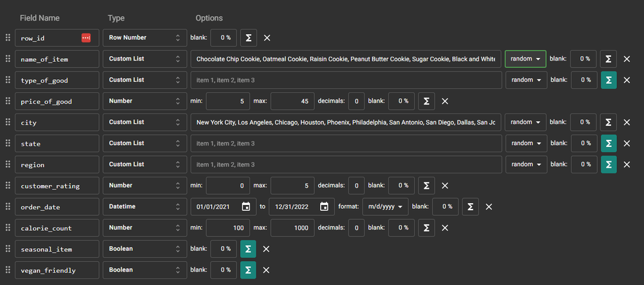This screenshot has height=285, width=644.
Task: Click blank percent box for row_id
Action: (x=223, y=38)
